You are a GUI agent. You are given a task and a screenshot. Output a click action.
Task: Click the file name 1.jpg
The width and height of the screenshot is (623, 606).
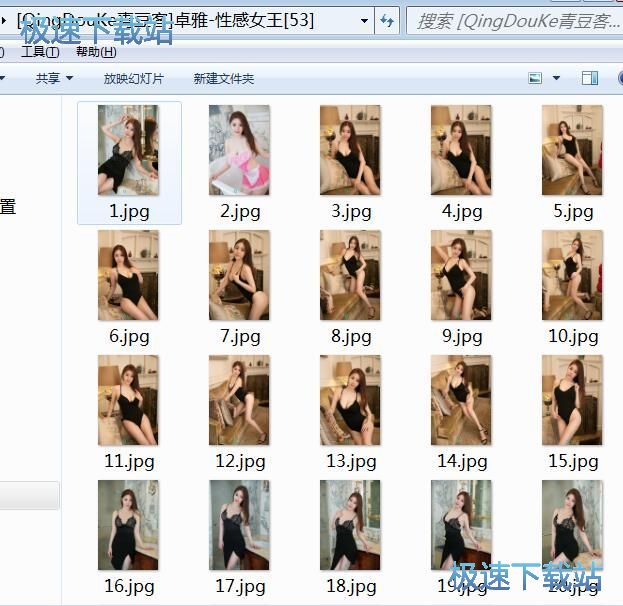[129, 211]
